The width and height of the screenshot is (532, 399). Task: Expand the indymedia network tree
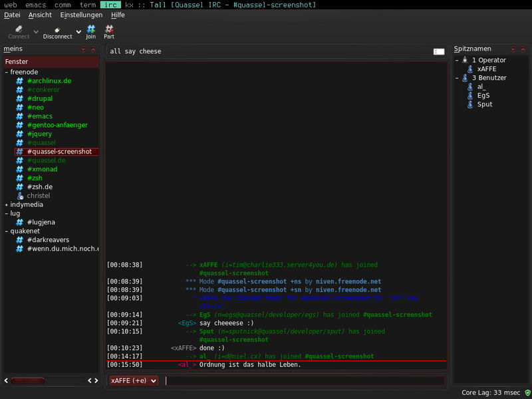(7, 205)
